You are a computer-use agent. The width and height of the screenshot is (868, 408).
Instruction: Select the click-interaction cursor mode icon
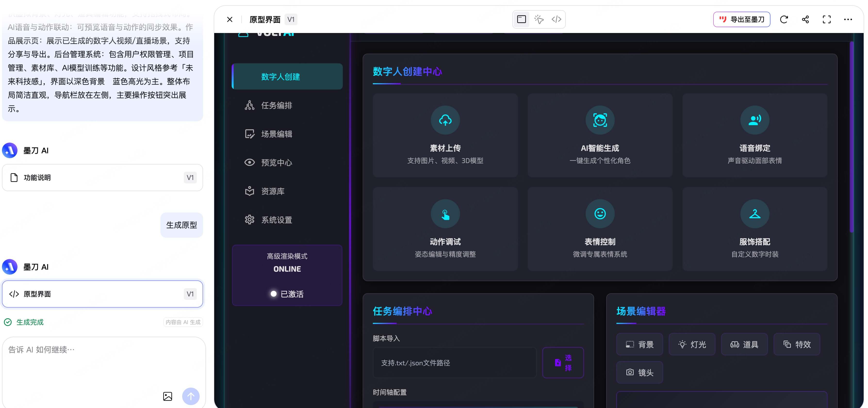(x=539, y=19)
